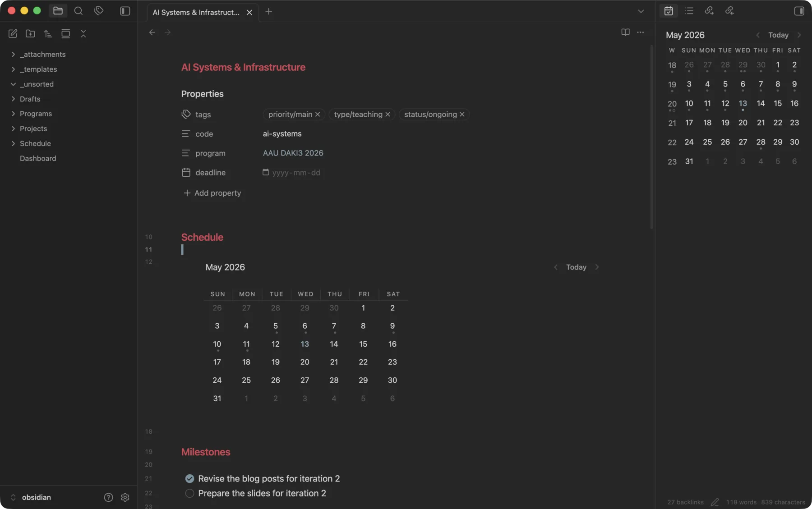
Task: Click the 118 words status item
Action: (741, 502)
